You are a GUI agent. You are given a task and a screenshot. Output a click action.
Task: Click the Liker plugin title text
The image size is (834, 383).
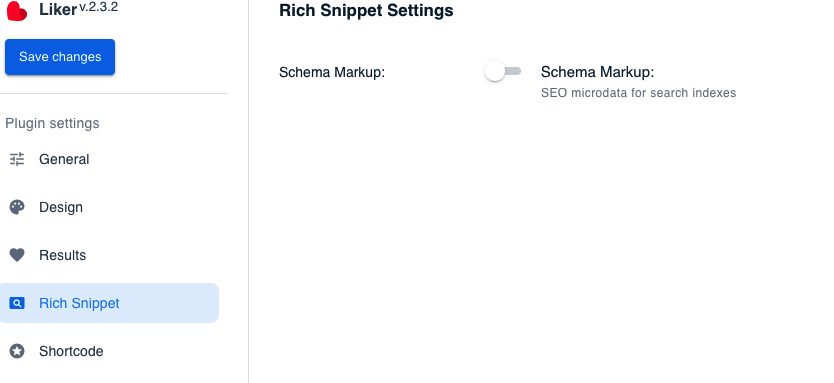pyautogui.click(x=58, y=10)
